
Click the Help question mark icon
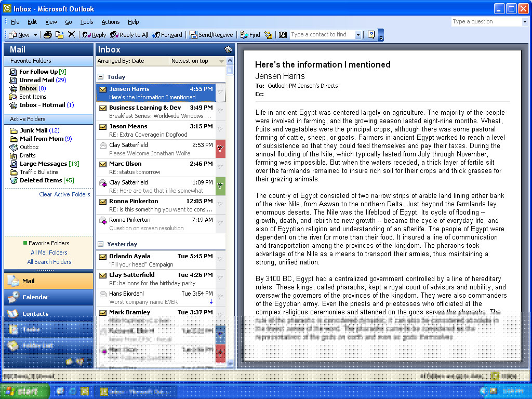pyautogui.click(x=371, y=35)
